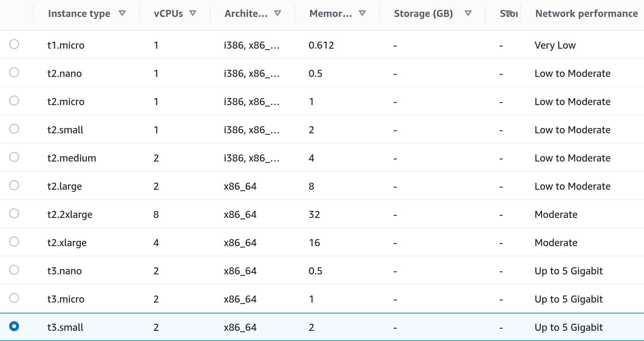Sort by Storage (GB) column arrow
The image size is (644, 341).
tap(468, 13)
